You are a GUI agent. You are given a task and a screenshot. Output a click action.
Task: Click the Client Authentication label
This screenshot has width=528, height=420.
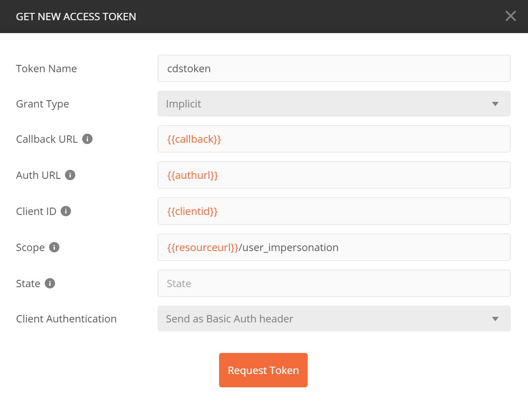[x=66, y=319]
